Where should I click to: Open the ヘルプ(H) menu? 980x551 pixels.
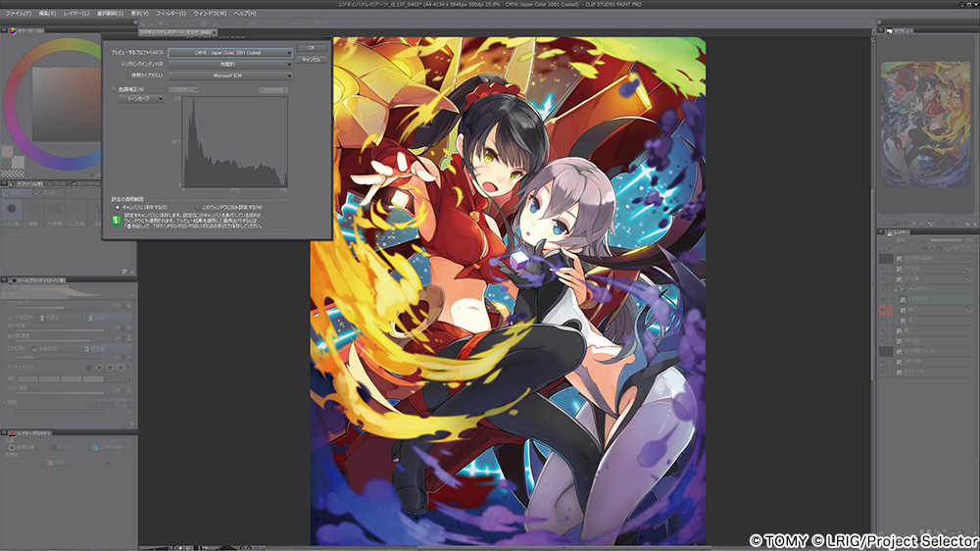245,13
